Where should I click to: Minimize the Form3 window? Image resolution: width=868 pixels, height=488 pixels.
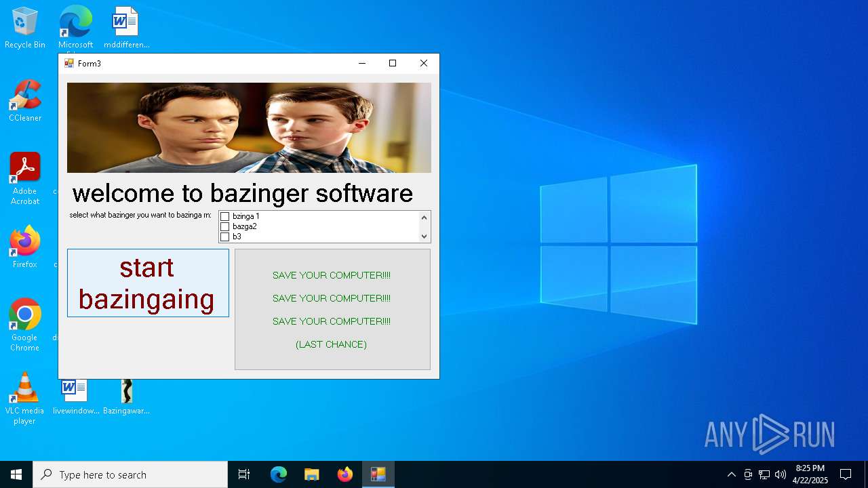pyautogui.click(x=362, y=63)
